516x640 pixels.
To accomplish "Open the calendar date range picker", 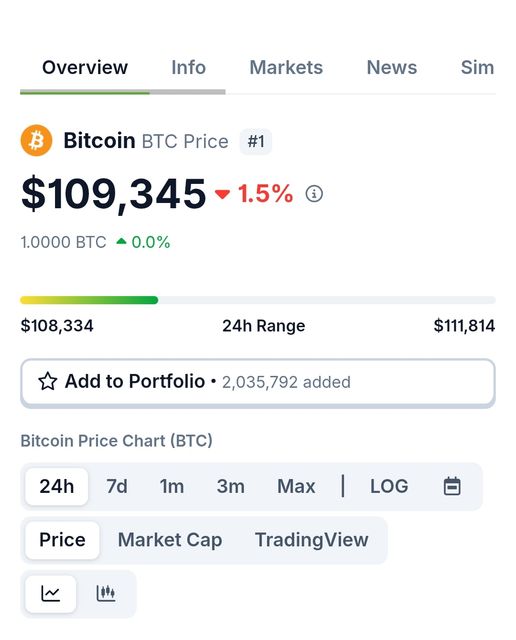I will click(452, 486).
